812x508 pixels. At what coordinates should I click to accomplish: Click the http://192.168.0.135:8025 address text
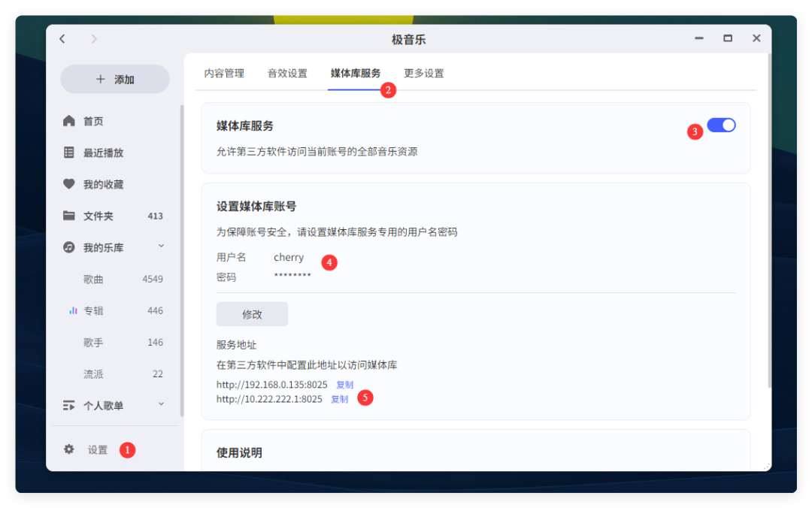(x=272, y=385)
